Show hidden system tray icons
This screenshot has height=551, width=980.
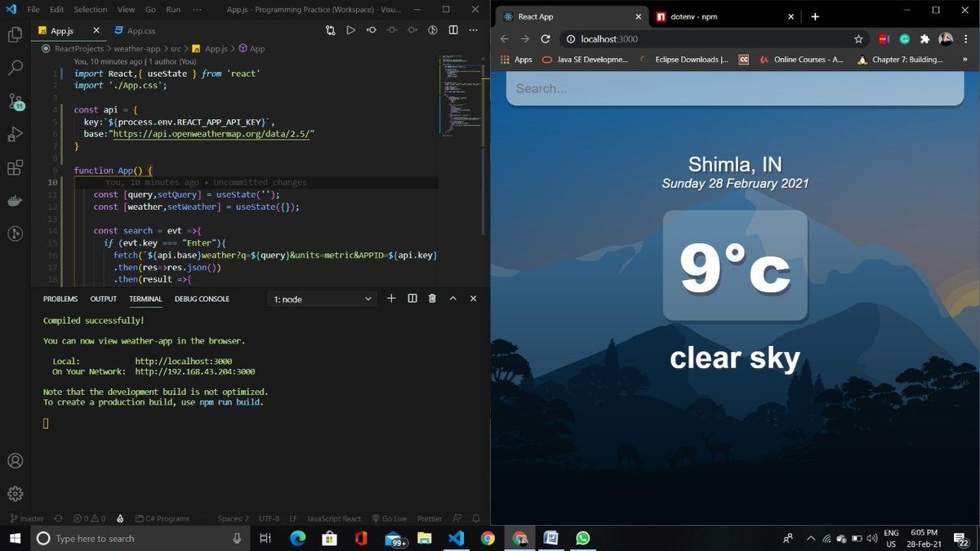[810, 538]
